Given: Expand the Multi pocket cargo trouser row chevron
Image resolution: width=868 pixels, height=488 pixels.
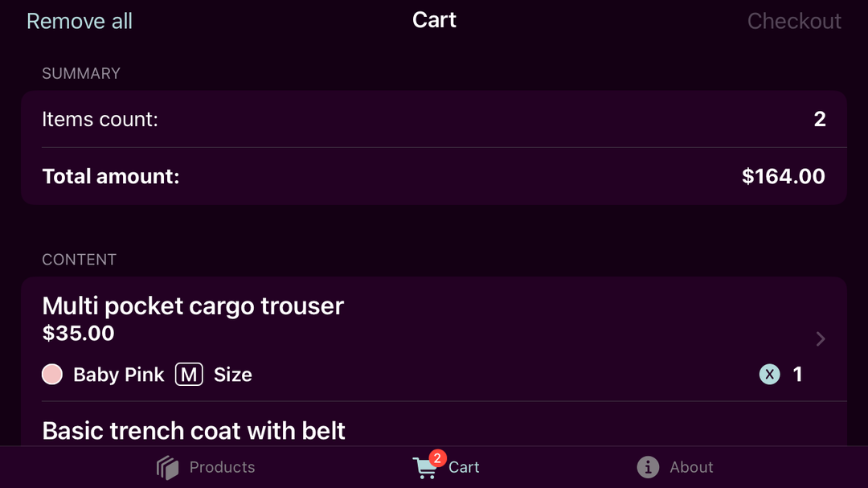Looking at the screenshot, I should pyautogui.click(x=819, y=338).
